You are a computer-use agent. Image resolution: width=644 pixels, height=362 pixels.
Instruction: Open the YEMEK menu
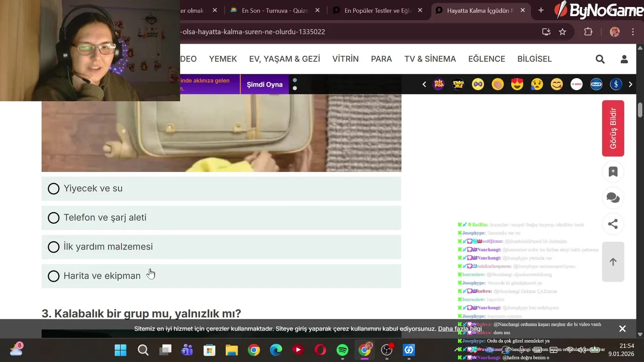[x=223, y=59]
